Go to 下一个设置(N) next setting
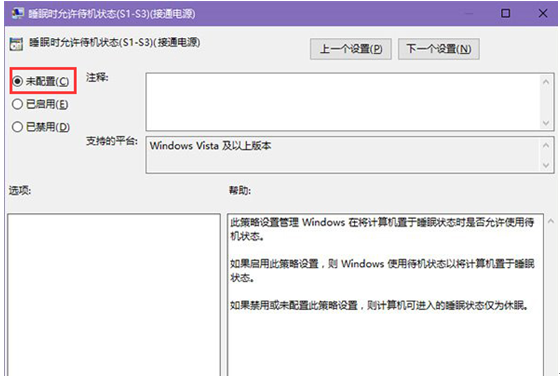Screen dimensions: 560x376 click(439, 49)
